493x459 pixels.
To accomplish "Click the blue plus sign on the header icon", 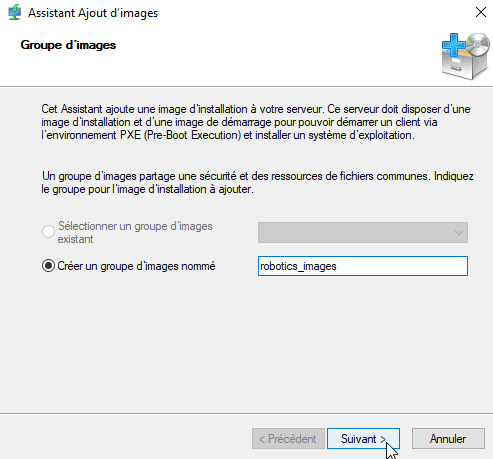I will tap(453, 45).
